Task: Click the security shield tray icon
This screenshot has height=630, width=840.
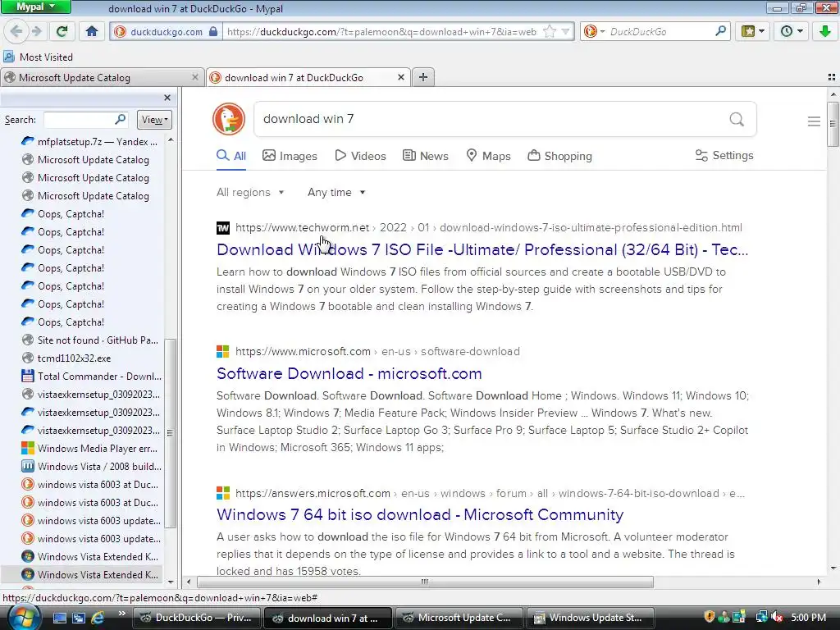Action: [709, 617]
